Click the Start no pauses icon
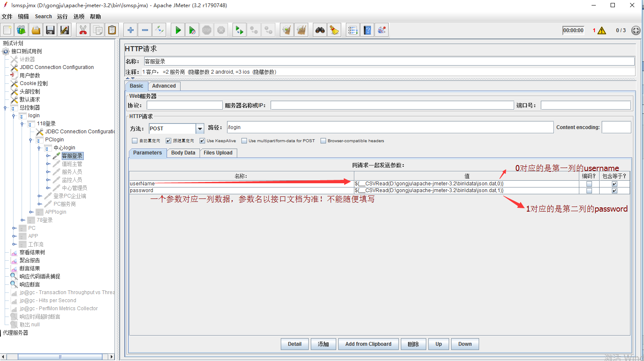Image resolution: width=644 pixels, height=361 pixels. click(x=192, y=30)
